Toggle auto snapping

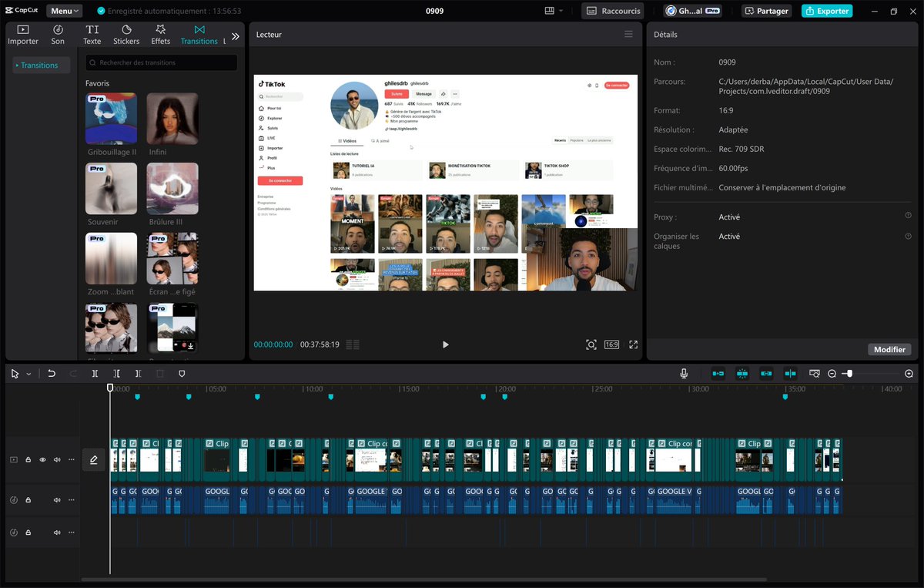point(742,373)
